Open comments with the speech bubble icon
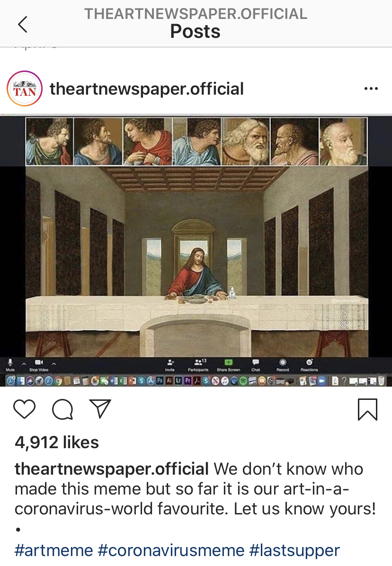 (62, 409)
